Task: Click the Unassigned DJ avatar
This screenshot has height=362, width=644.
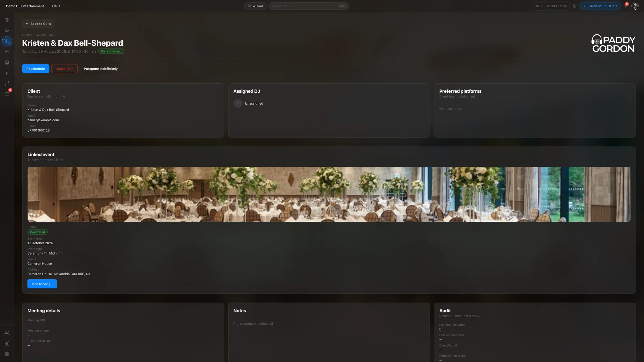Action: click(x=238, y=103)
